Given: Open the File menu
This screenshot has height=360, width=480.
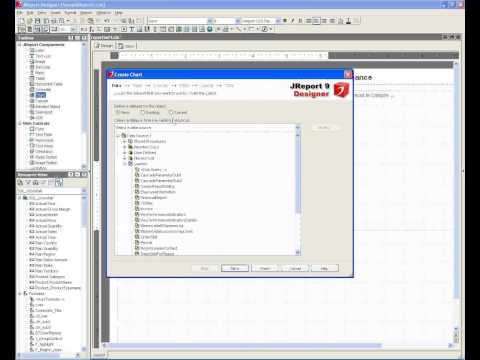Looking at the screenshot, I should click(x=20, y=13).
